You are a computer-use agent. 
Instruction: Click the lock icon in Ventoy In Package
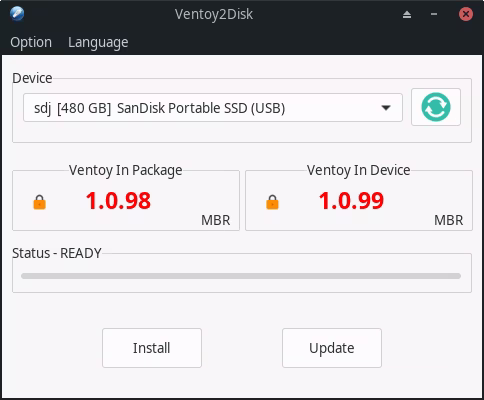39,202
